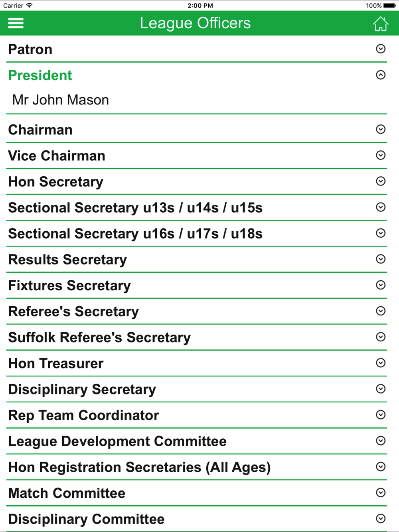Expand Vice Chairman chevron icon

381,155
